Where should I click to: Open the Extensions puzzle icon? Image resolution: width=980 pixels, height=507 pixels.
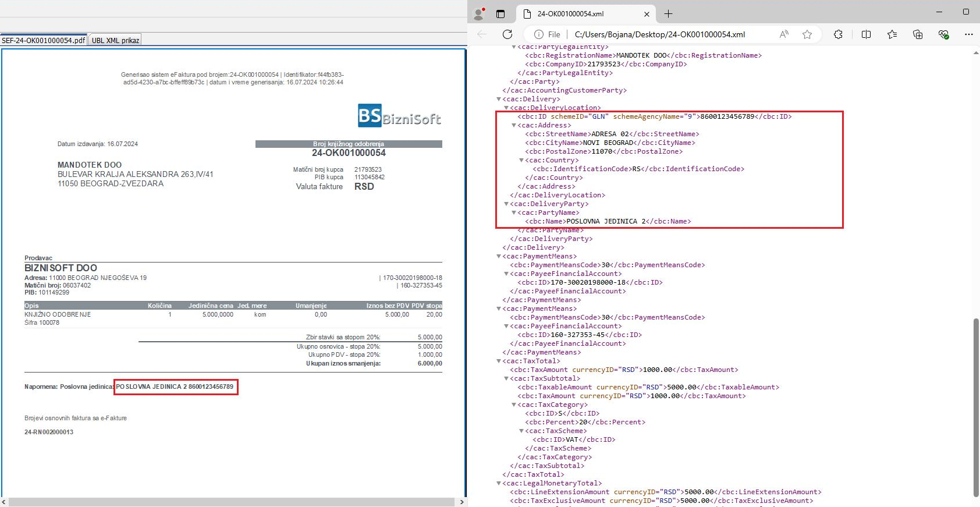pos(838,34)
